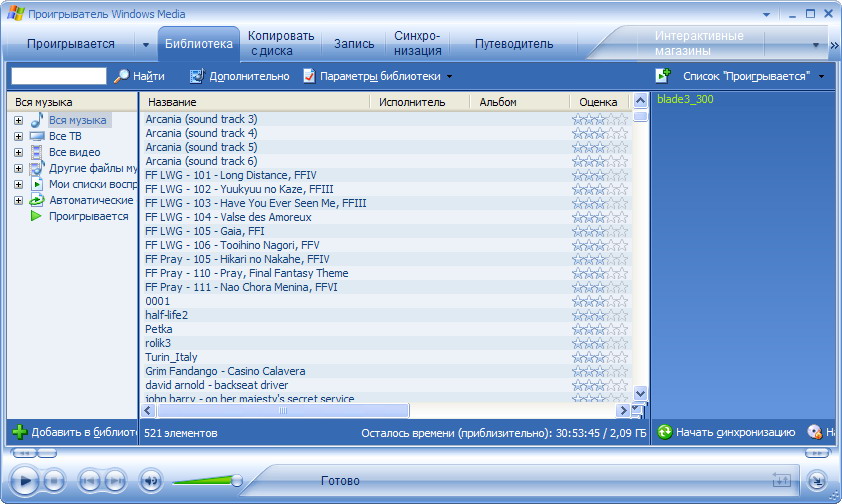Sort by the Альбом column header
This screenshot has width=842, height=504.
click(x=519, y=102)
